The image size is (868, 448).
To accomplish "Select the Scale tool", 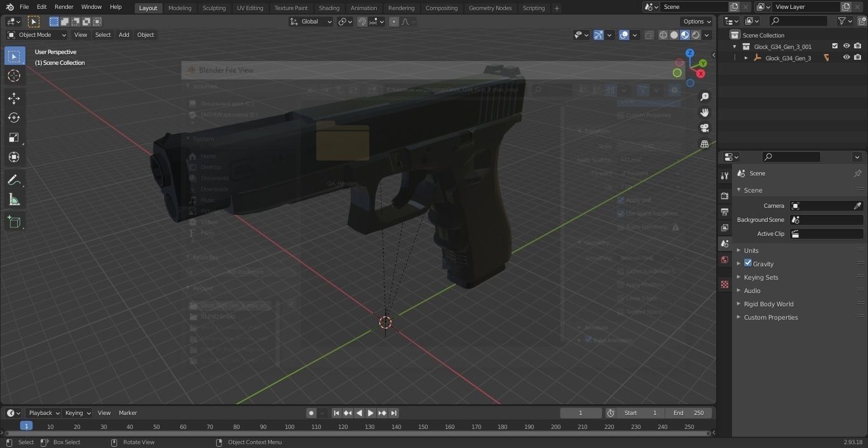I will [14, 137].
